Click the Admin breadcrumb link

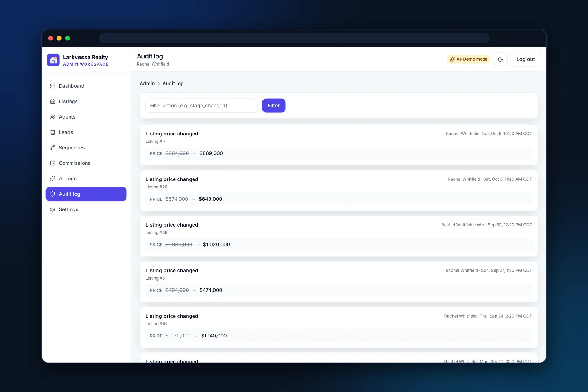coord(147,84)
